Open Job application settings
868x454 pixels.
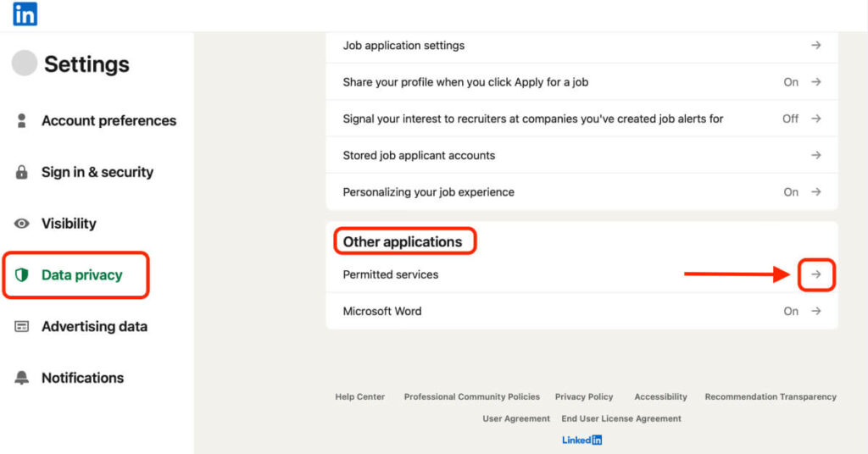point(581,46)
